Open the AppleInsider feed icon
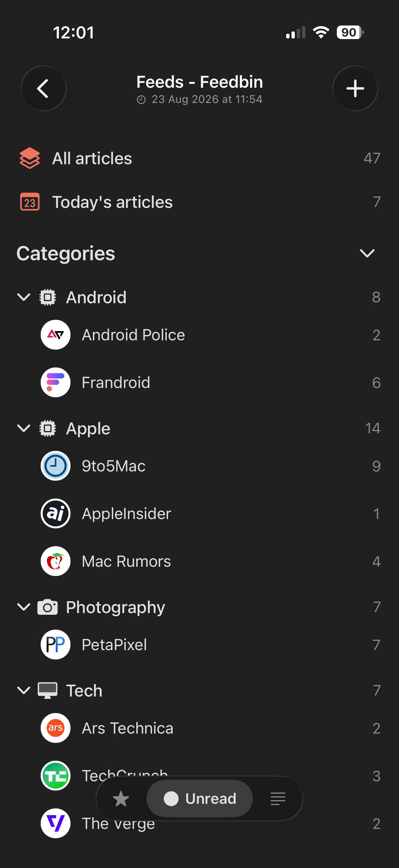399x868 pixels. 56,513
